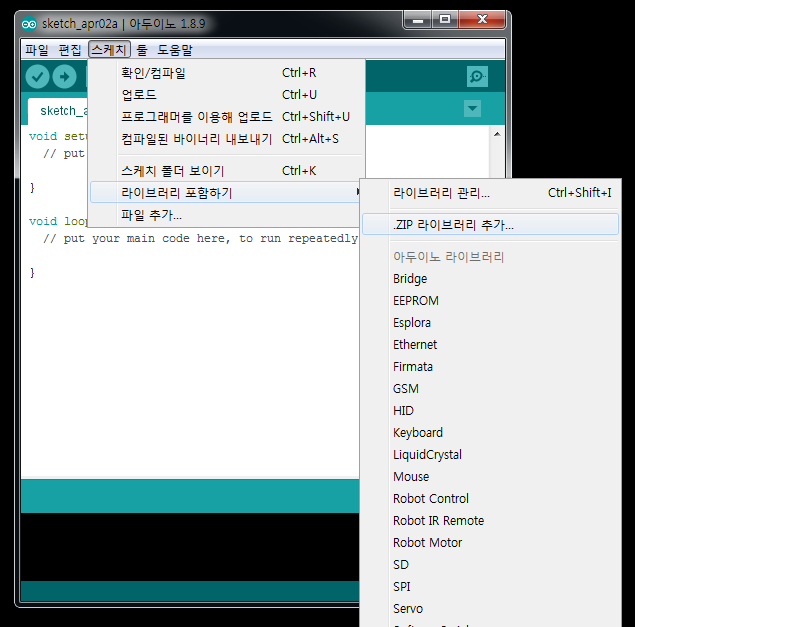Close the Arduino window

[x=482, y=20]
